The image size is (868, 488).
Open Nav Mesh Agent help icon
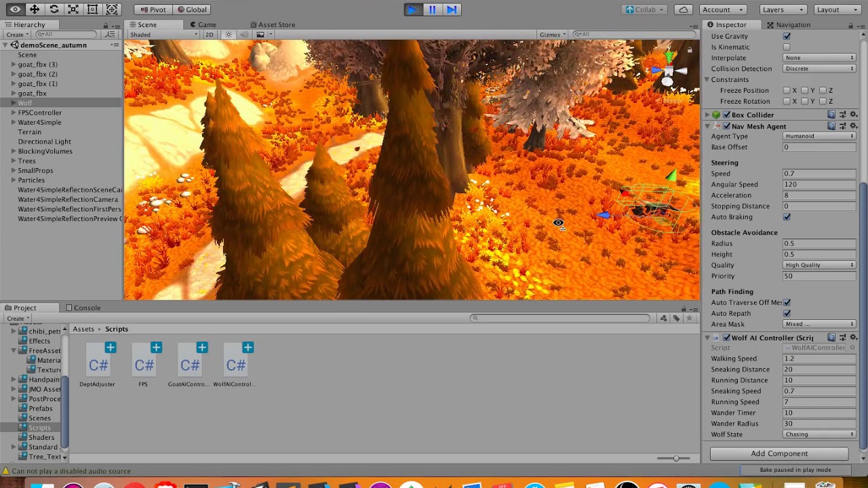click(x=831, y=126)
